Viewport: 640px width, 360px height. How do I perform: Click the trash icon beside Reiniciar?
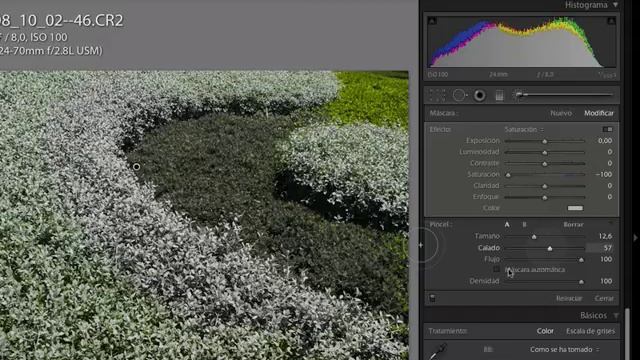433,298
